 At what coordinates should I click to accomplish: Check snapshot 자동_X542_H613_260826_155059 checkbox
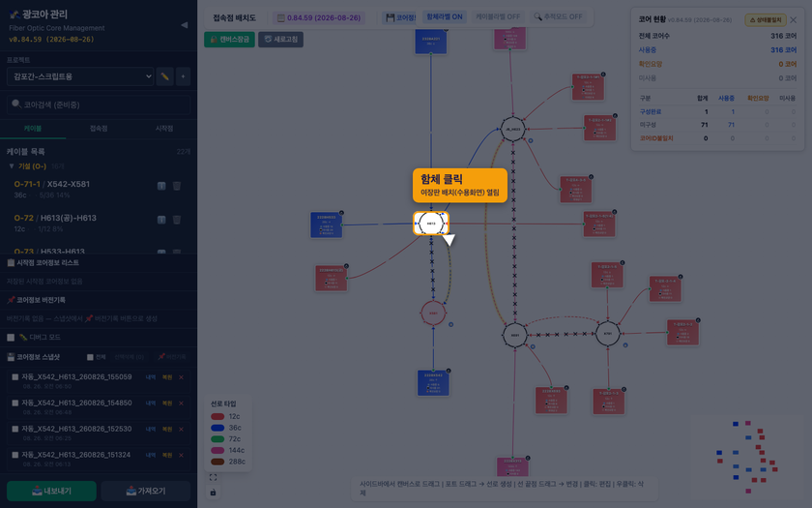tap(15, 377)
